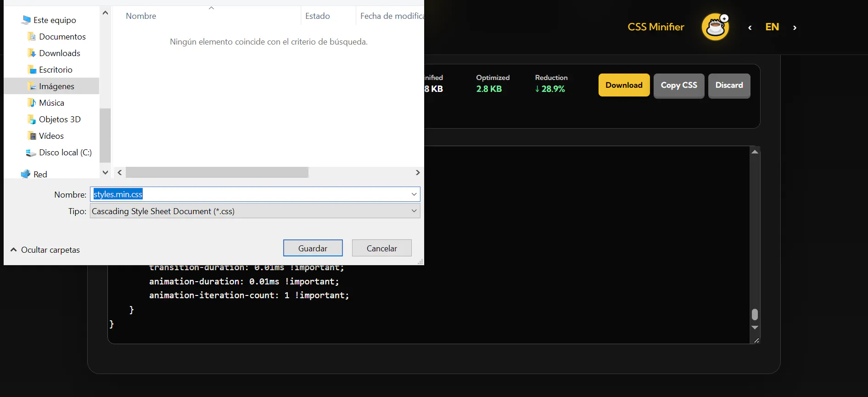This screenshot has height=397, width=868.
Task: Click the CSS code area scrollbar thumb
Action: (755, 315)
